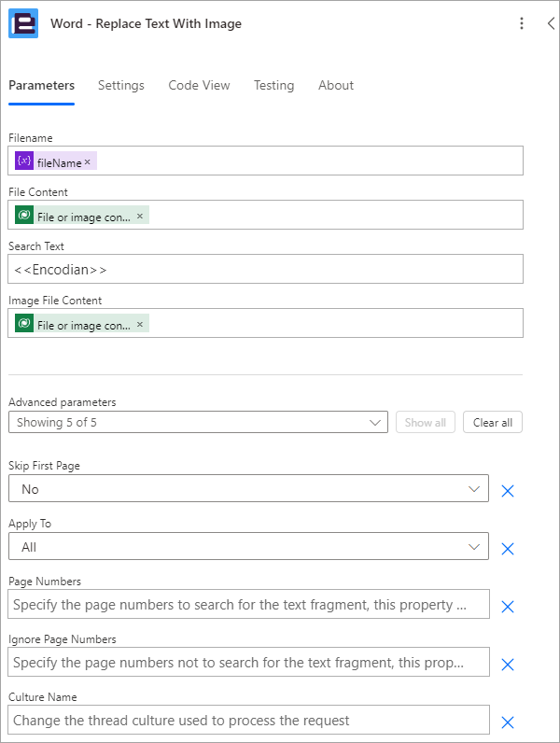560x743 pixels.
Task: Remove the File Content token
Action: coord(140,216)
